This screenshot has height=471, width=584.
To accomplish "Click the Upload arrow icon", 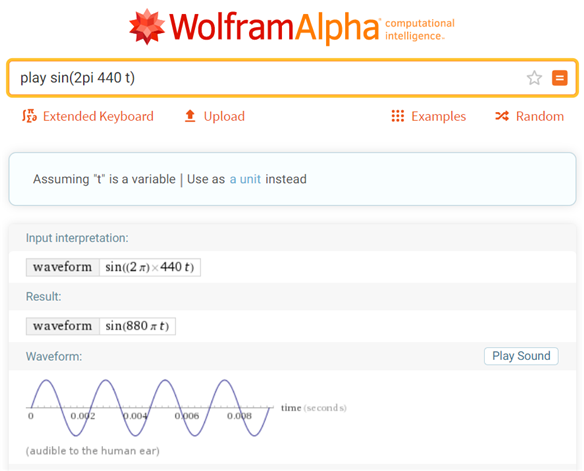I will pyautogui.click(x=190, y=116).
